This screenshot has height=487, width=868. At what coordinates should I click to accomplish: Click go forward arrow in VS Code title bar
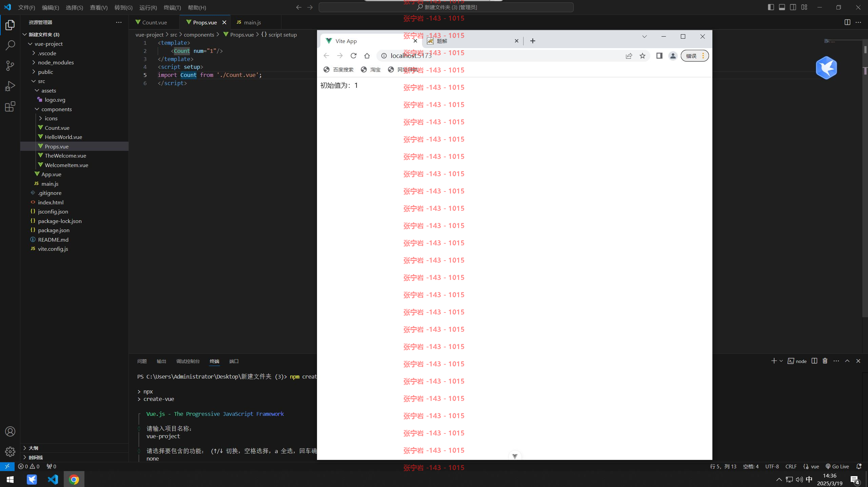coord(310,7)
